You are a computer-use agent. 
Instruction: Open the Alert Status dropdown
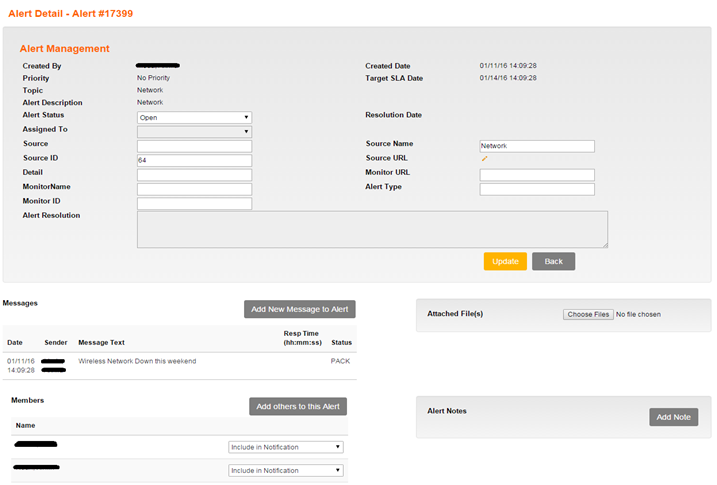(194, 117)
